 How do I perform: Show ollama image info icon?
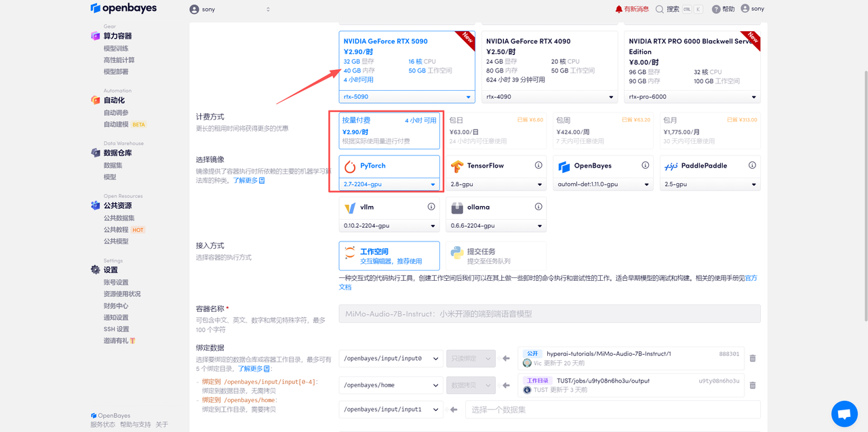pos(538,207)
